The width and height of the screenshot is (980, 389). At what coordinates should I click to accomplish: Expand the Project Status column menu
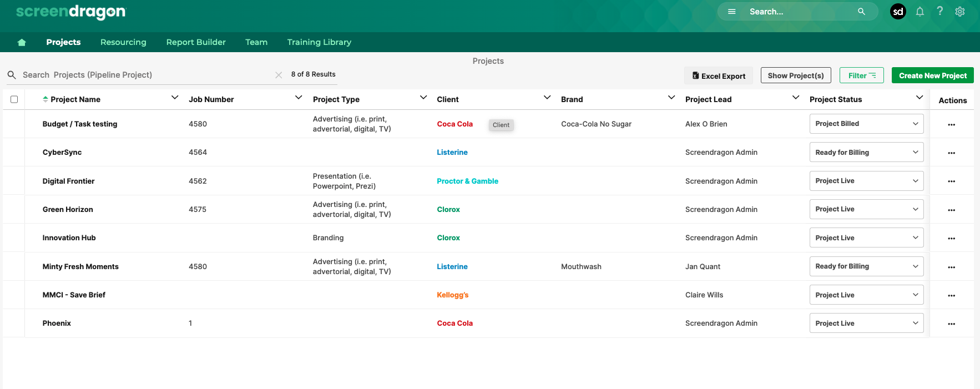coord(920,98)
